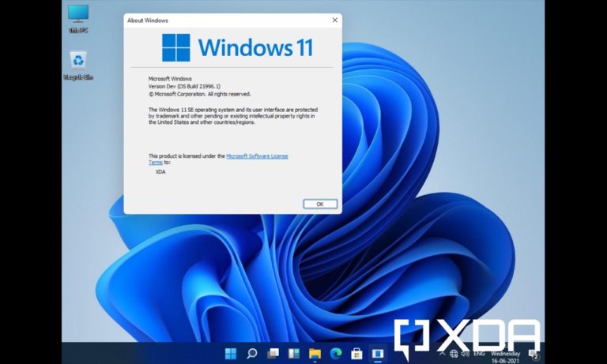607x364 pixels.
Task: Expand the hidden tray icons chevron
Action: 442,354
